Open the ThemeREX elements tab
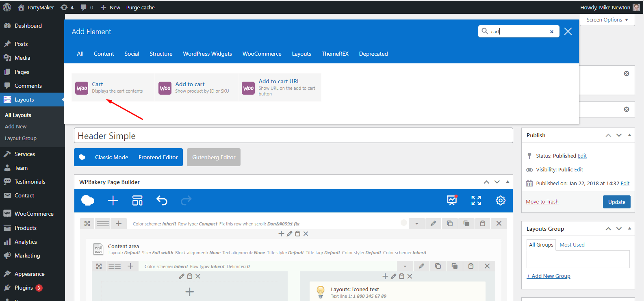 (x=335, y=54)
